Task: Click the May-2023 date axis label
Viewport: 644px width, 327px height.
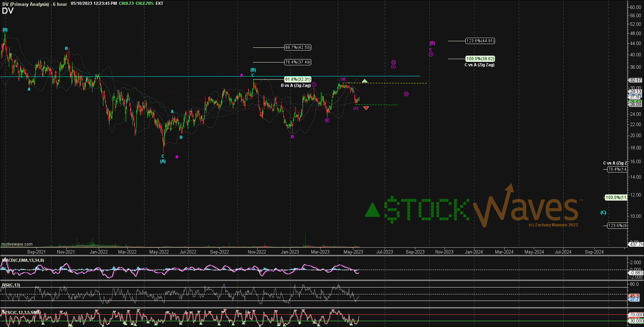Action: point(353,251)
